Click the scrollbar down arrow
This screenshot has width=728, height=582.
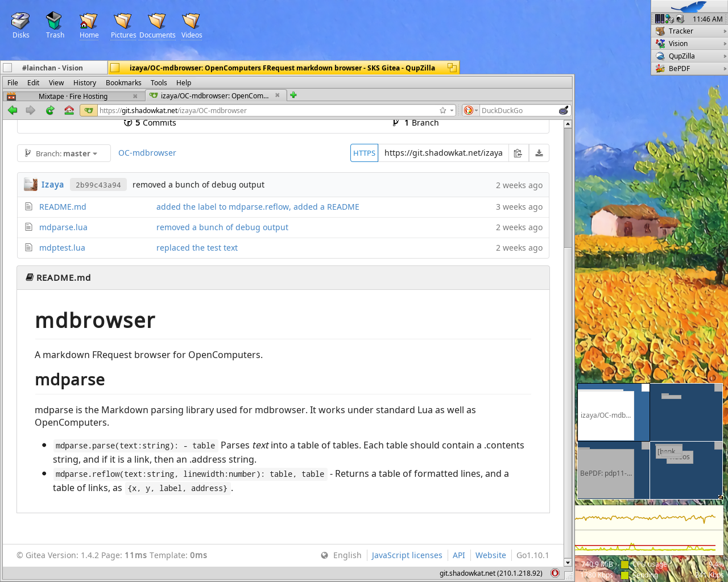pyautogui.click(x=568, y=562)
